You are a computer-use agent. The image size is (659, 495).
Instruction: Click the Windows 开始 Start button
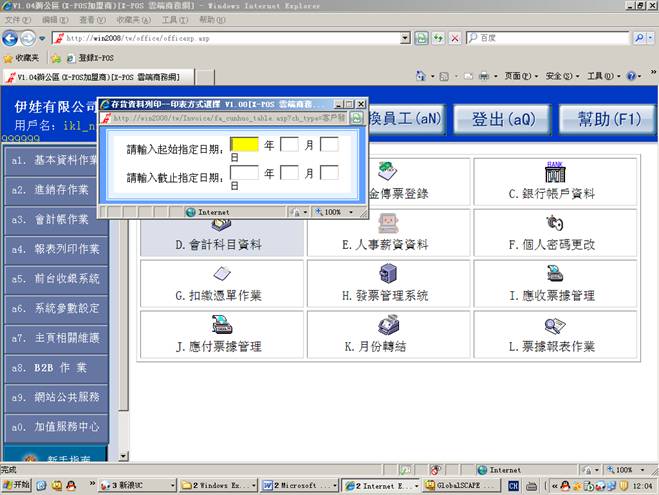[x=17, y=486]
